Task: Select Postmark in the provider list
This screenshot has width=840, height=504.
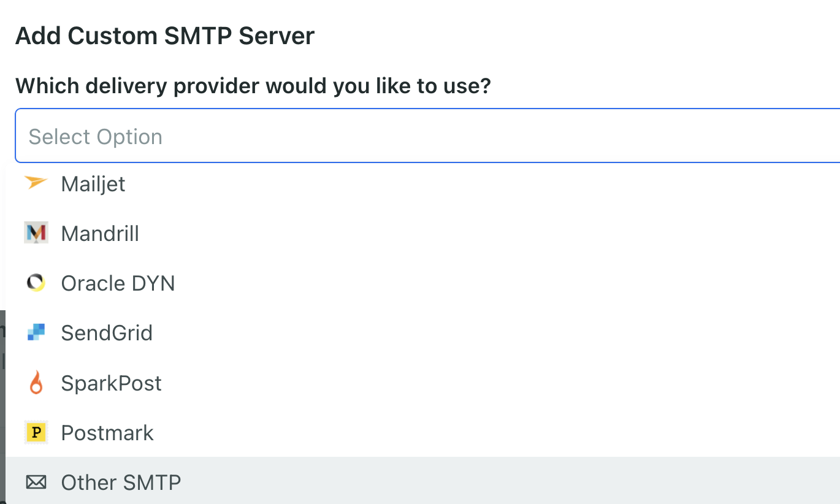Action: (107, 433)
